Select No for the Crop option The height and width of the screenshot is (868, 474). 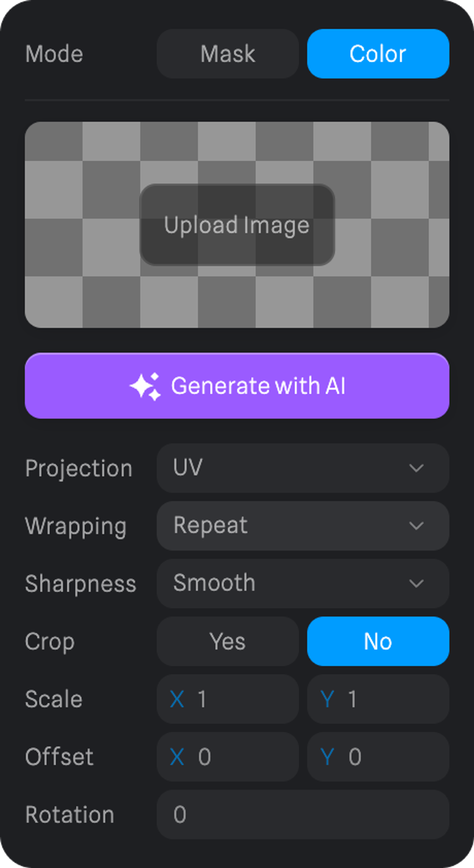tap(378, 641)
